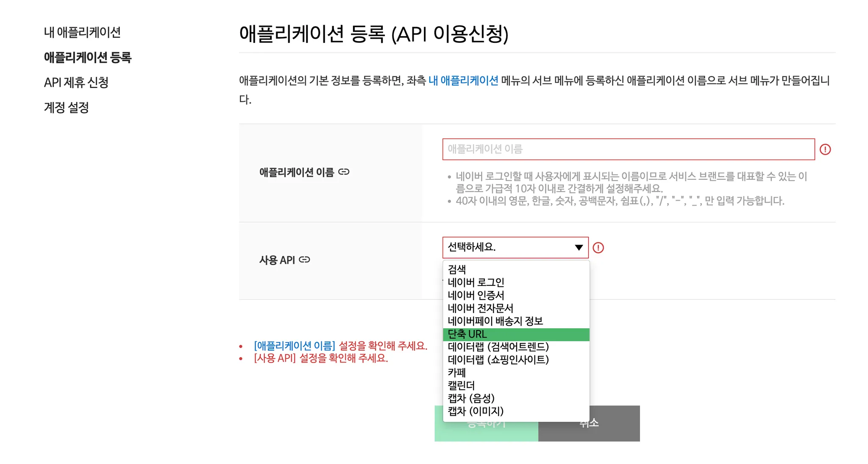Select 검색 from the API list
This screenshot has width=868, height=464.
pos(457,269)
